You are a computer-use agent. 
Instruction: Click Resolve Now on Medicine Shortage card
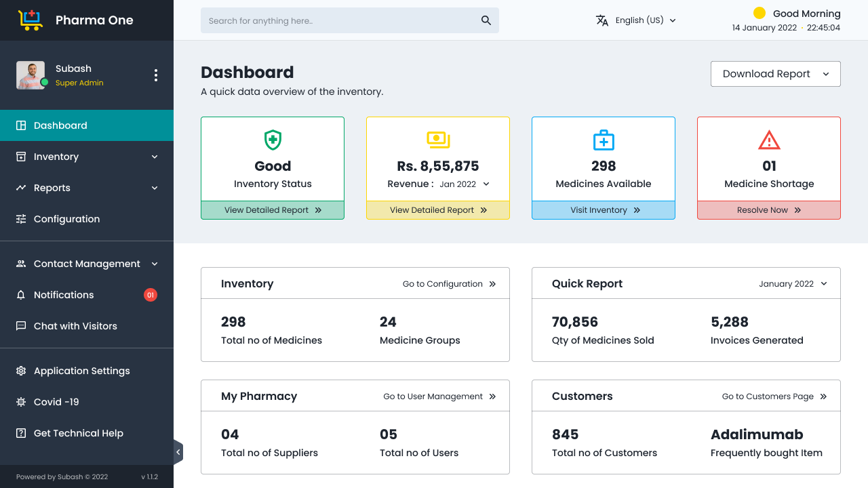click(x=769, y=210)
